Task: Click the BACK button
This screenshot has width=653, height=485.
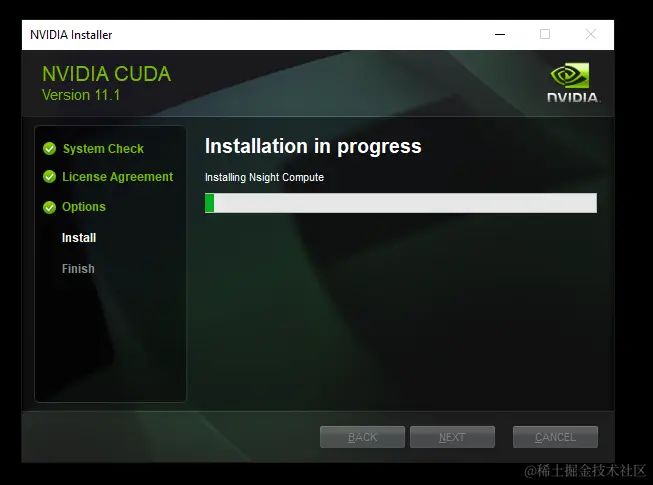Action: (x=362, y=437)
